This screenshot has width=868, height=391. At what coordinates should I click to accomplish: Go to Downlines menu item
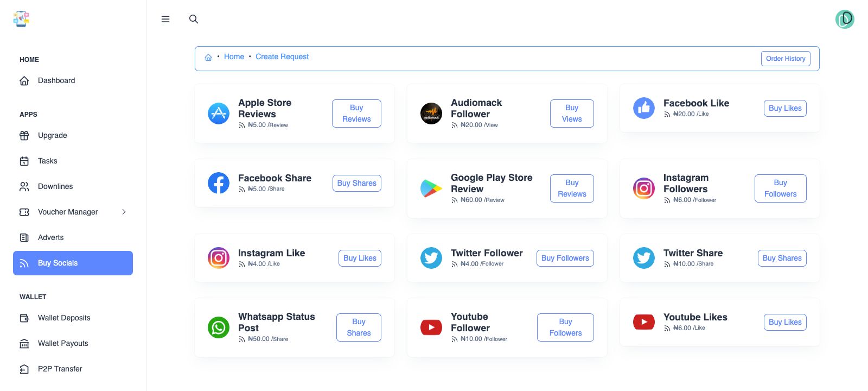point(55,186)
